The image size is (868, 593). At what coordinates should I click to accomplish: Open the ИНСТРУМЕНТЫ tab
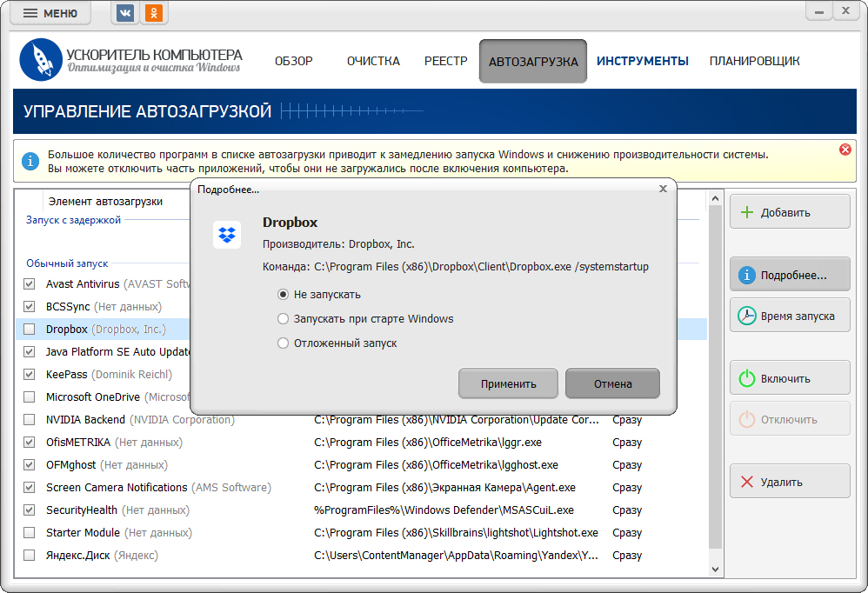coord(643,61)
